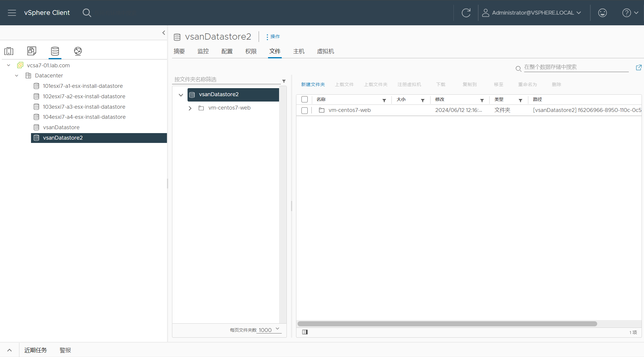
Task: Select the 文件 tab
Action: [275, 51]
